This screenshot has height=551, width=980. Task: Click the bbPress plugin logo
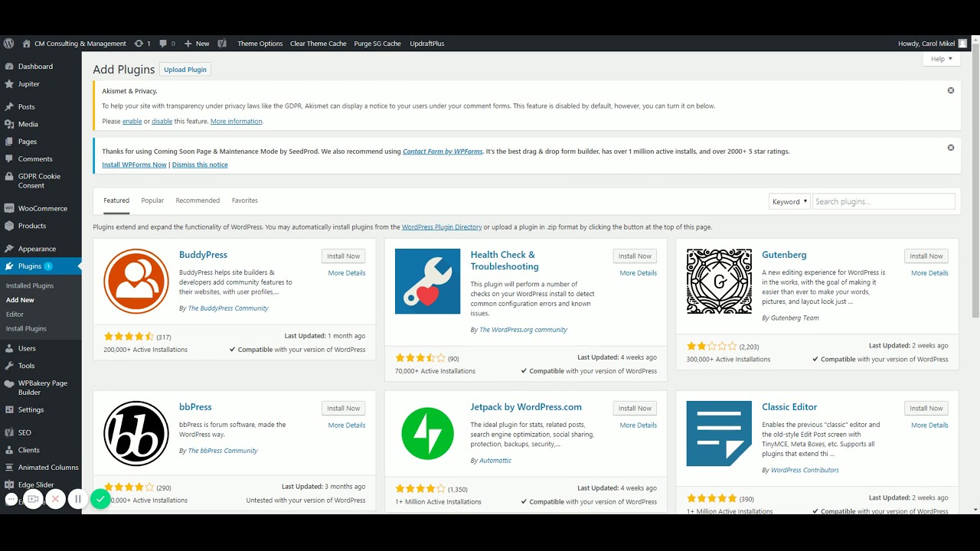click(x=136, y=433)
